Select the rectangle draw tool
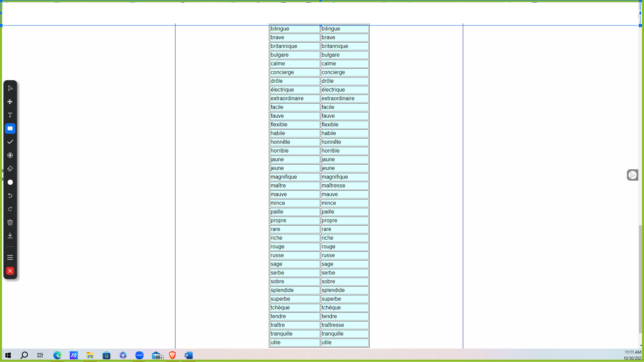 click(x=10, y=128)
